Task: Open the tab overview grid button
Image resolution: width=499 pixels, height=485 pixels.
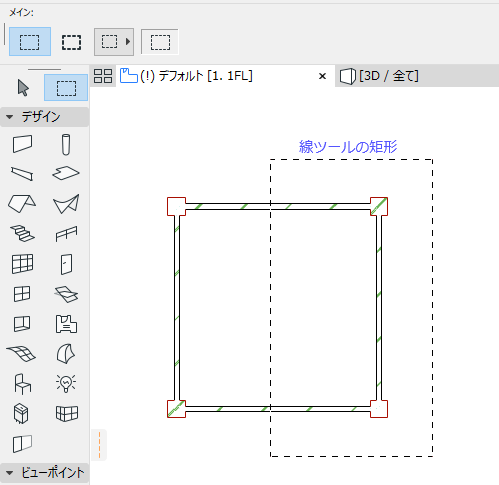Action: (103, 76)
